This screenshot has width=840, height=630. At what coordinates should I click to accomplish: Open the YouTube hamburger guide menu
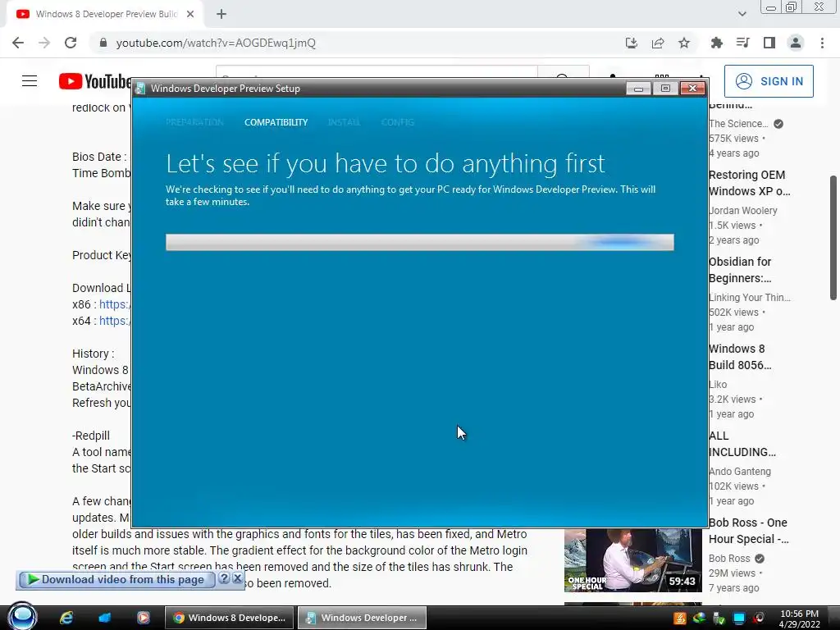[30, 81]
